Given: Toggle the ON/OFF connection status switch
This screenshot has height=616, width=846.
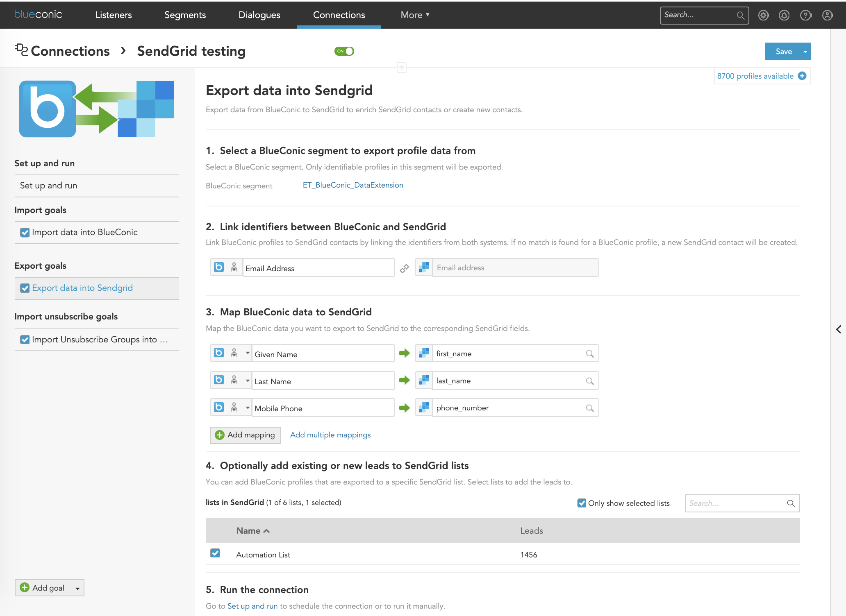Looking at the screenshot, I should coord(344,51).
